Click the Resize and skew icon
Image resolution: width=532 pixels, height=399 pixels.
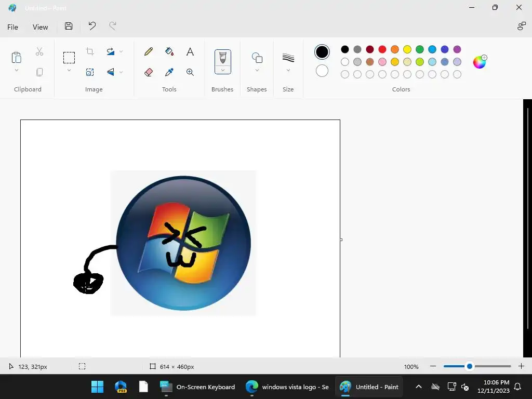pos(90,72)
